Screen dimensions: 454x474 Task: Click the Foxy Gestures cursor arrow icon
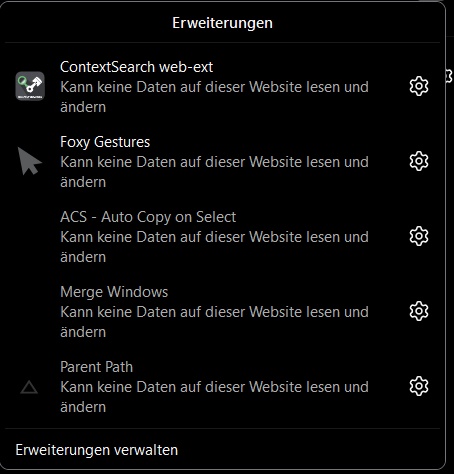(x=29, y=161)
